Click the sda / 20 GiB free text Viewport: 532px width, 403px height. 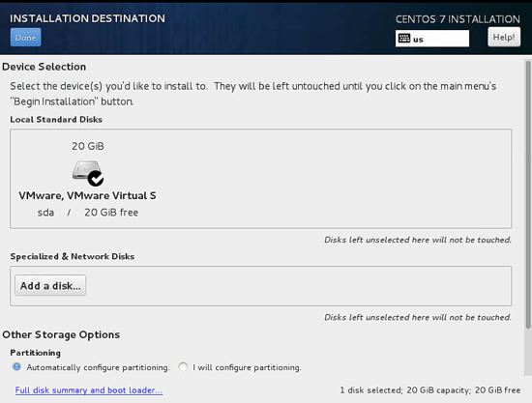(87, 213)
